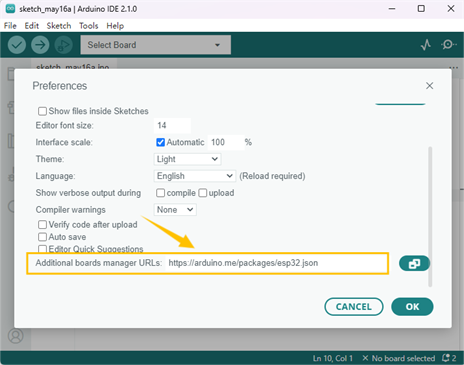464x365 pixels.
Task: Click the interface scale percent field
Action: (x=226, y=142)
